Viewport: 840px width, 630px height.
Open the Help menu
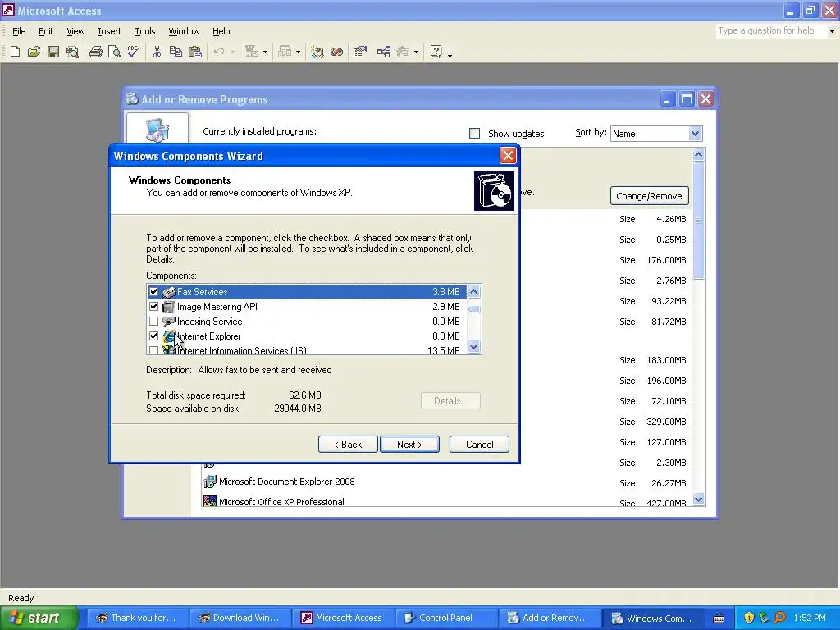pyautogui.click(x=221, y=31)
